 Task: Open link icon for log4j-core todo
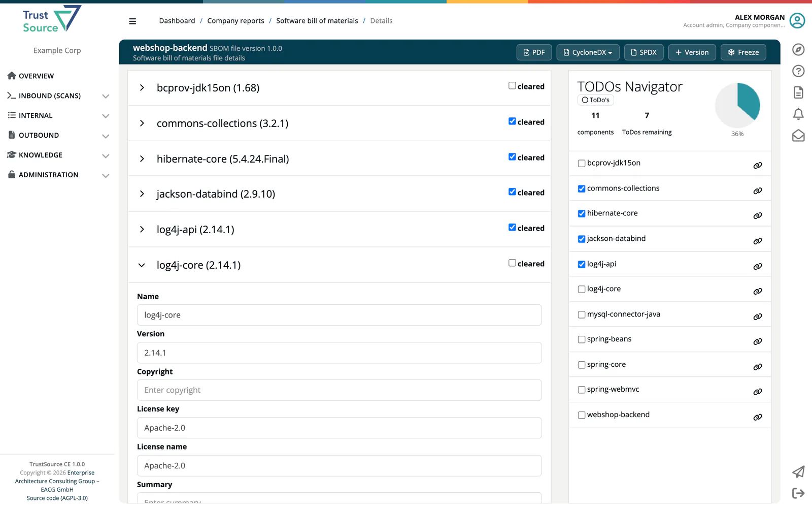click(x=758, y=292)
